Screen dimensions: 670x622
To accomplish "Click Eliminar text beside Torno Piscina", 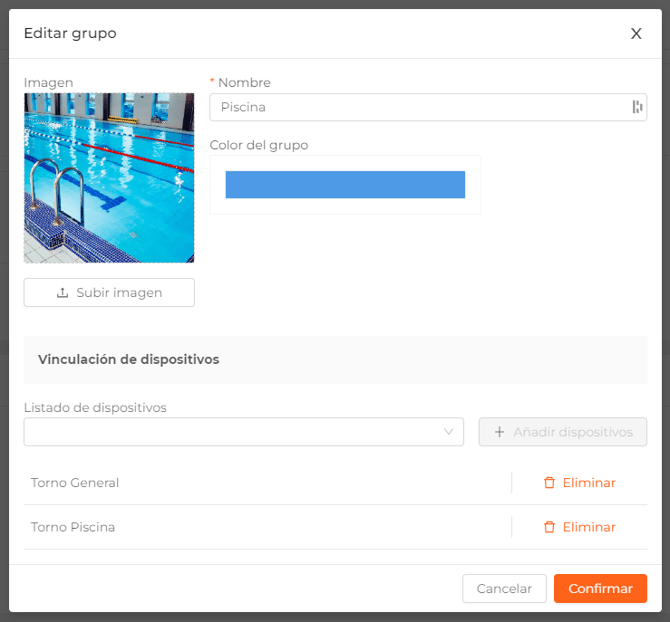I will pyautogui.click(x=589, y=527).
